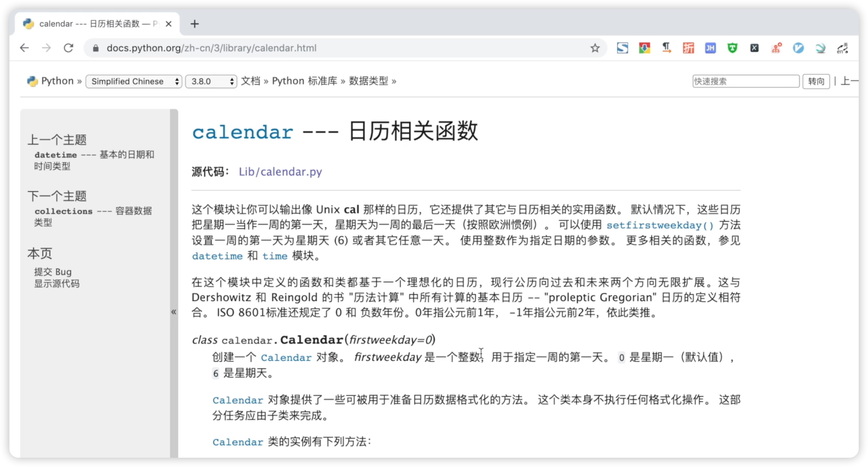Click the 上一个主题 sidebar heading
The image size is (868, 467).
tap(57, 139)
